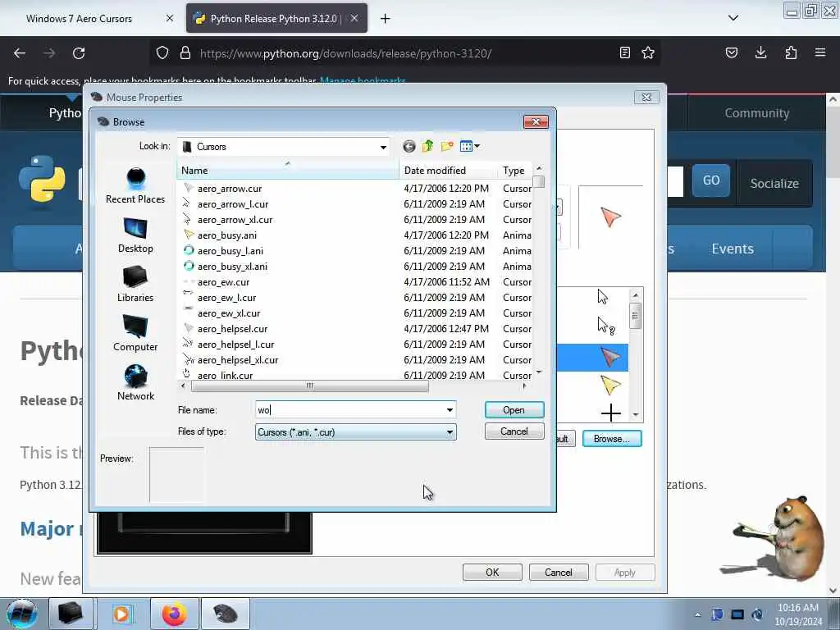The image size is (840, 630).
Task: Open Firefox extensions icon
Action: (x=791, y=52)
